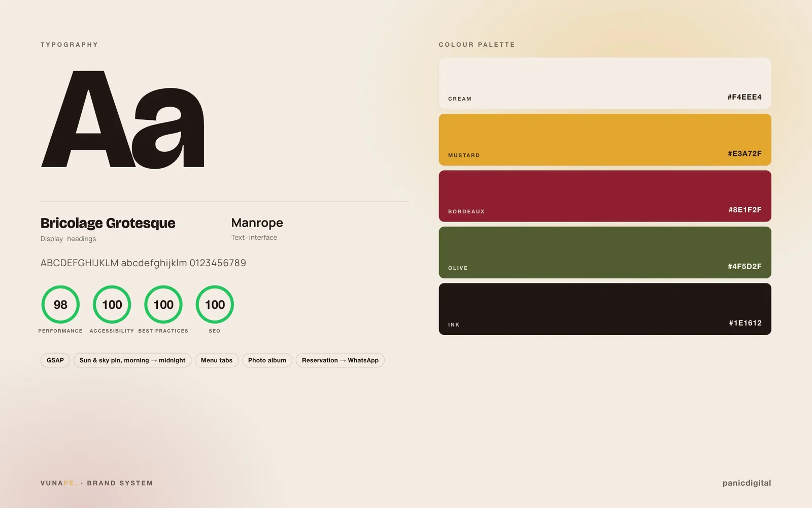Select the Menu tabs pill
Screen dimensions: 812x508
(x=217, y=360)
